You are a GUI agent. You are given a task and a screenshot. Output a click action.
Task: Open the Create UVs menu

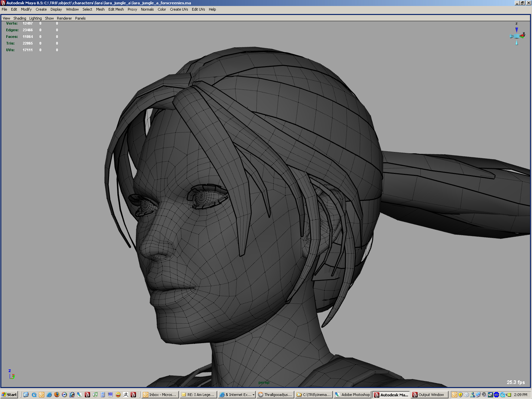click(x=179, y=9)
